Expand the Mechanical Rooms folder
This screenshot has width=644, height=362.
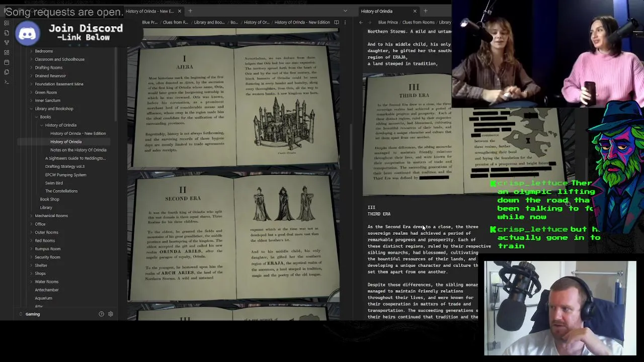(31, 216)
